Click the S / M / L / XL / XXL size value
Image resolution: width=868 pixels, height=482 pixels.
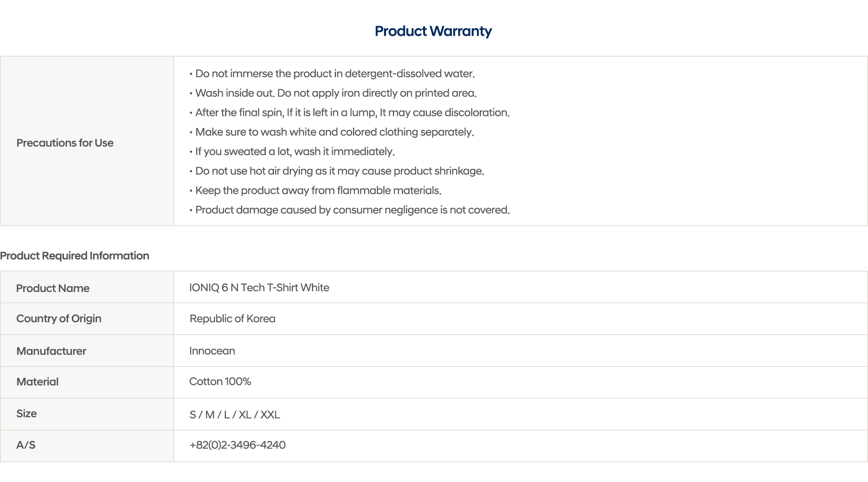tap(234, 415)
